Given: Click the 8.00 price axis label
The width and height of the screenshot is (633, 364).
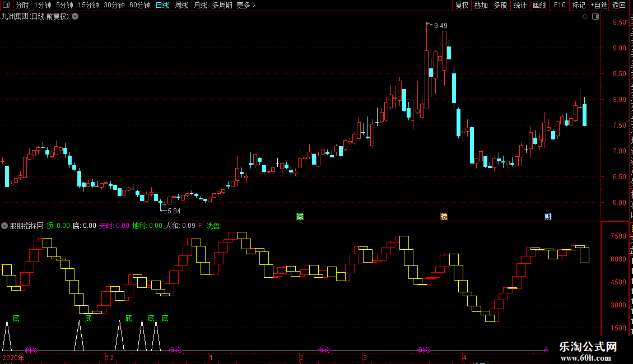Looking at the screenshot, I should pos(619,100).
